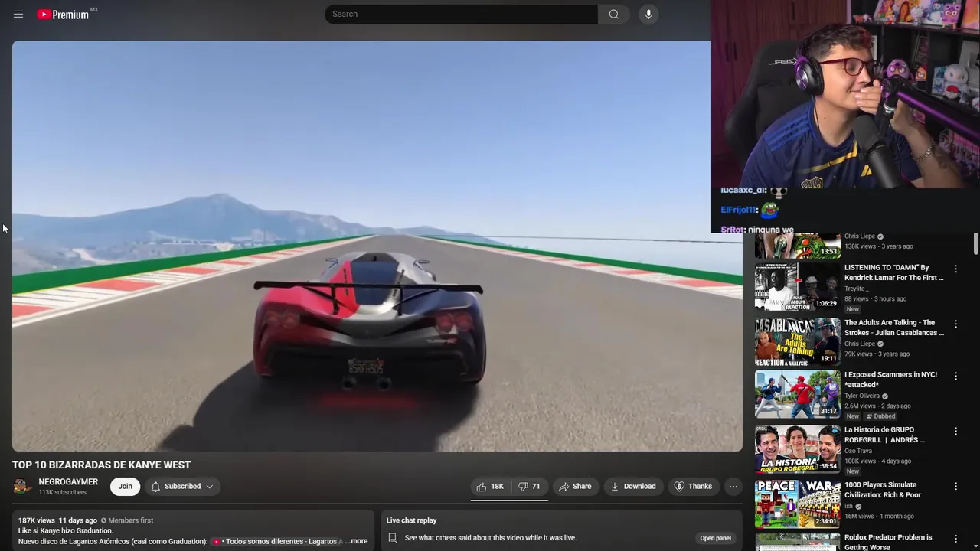
Task: Click channel name Oso Trava
Action: coord(858,451)
